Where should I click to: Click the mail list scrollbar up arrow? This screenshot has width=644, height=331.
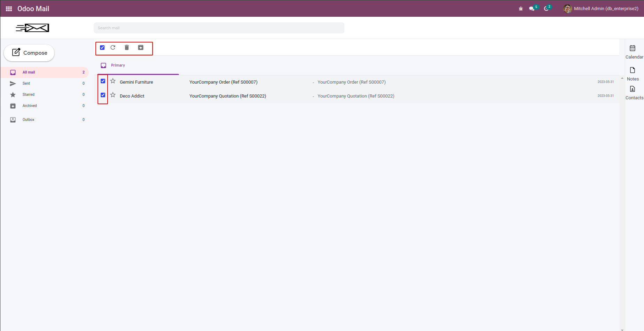[622, 78]
